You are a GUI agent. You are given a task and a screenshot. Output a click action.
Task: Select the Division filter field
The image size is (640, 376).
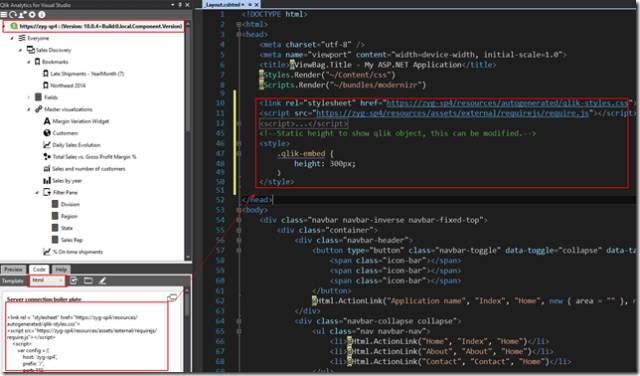[x=70, y=204]
